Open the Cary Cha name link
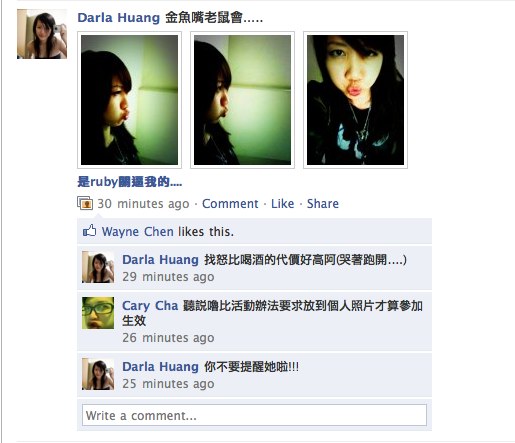The height and width of the screenshot is (443, 515). tap(150, 306)
